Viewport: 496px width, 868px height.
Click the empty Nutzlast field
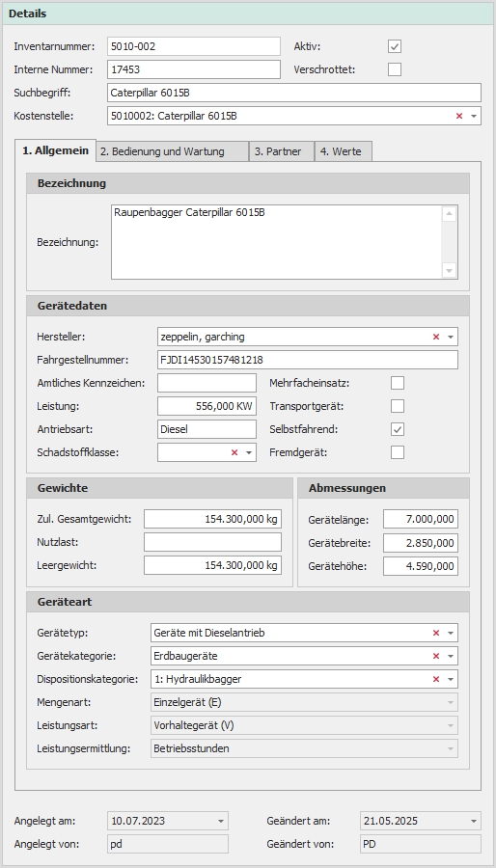[x=212, y=542]
